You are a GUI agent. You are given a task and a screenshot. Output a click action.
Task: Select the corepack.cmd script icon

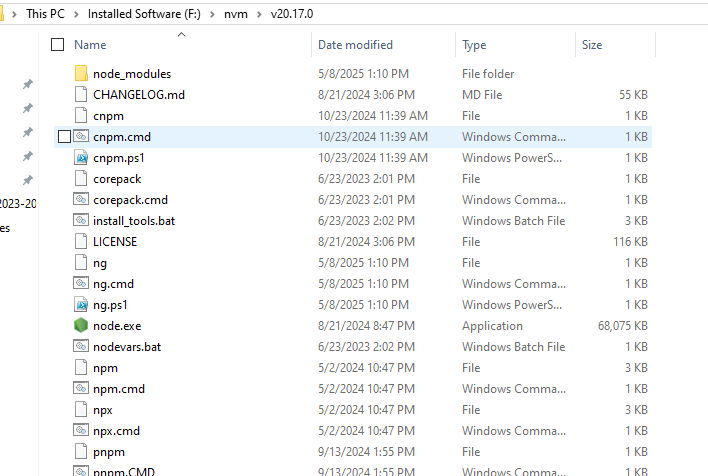tap(81, 199)
